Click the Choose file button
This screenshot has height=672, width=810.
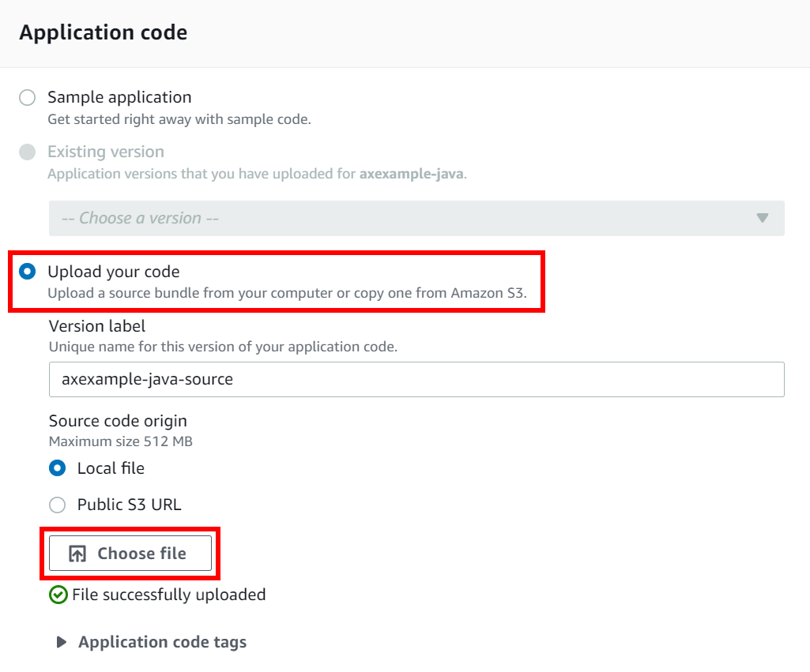(130, 553)
